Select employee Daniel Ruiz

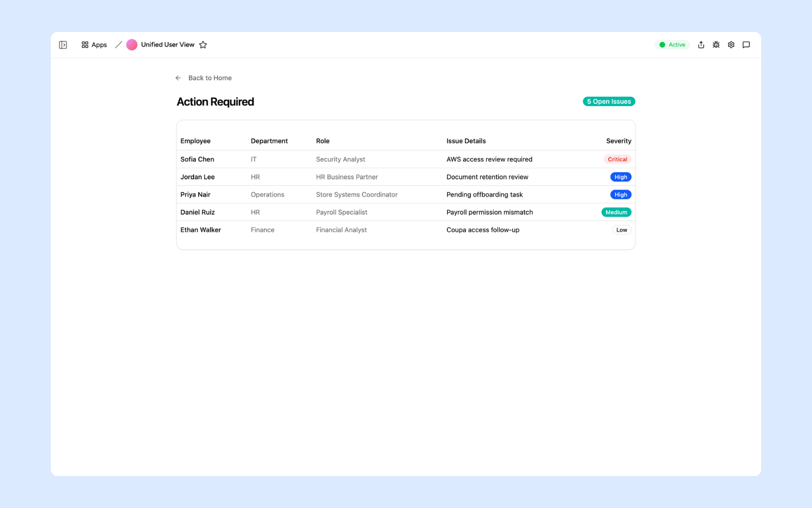pos(197,213)
